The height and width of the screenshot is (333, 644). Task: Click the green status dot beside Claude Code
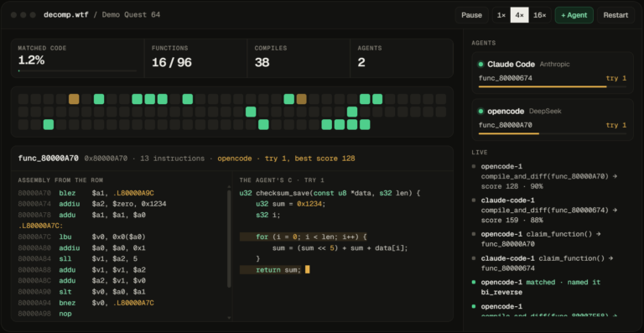pyautogui.click(x=480, y=64)
